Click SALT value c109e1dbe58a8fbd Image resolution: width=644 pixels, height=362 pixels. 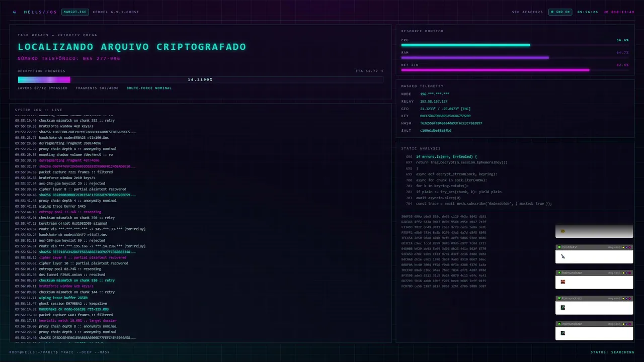click(436, 130)
